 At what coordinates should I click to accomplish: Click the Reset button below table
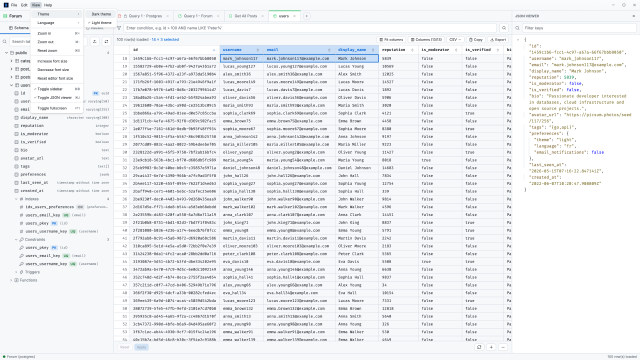coord(124,347)
